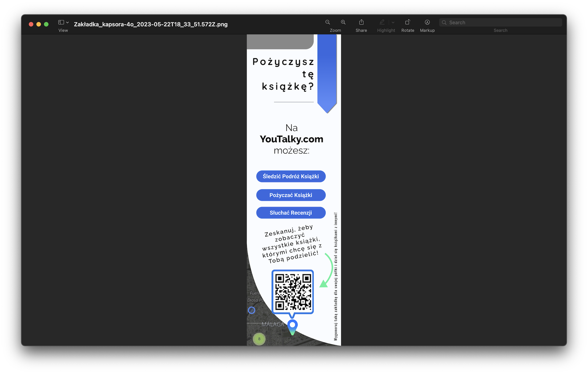Image resolution: width=588 pixels, height=374 pixels.
Task: Click the QR code in the image
Action: pyautogui.click(x=293, y=292)
